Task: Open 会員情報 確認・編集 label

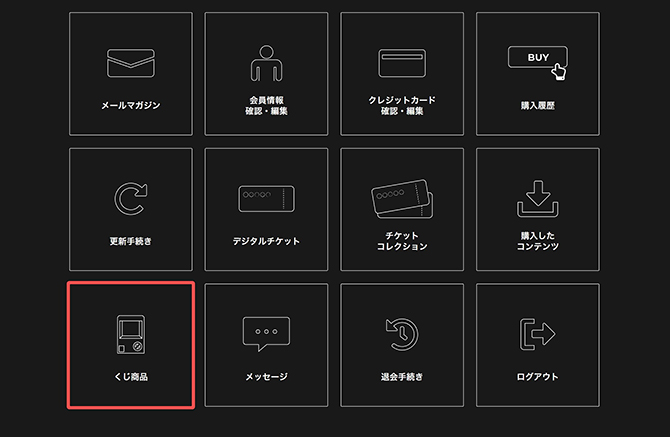Action: [266, 106]
